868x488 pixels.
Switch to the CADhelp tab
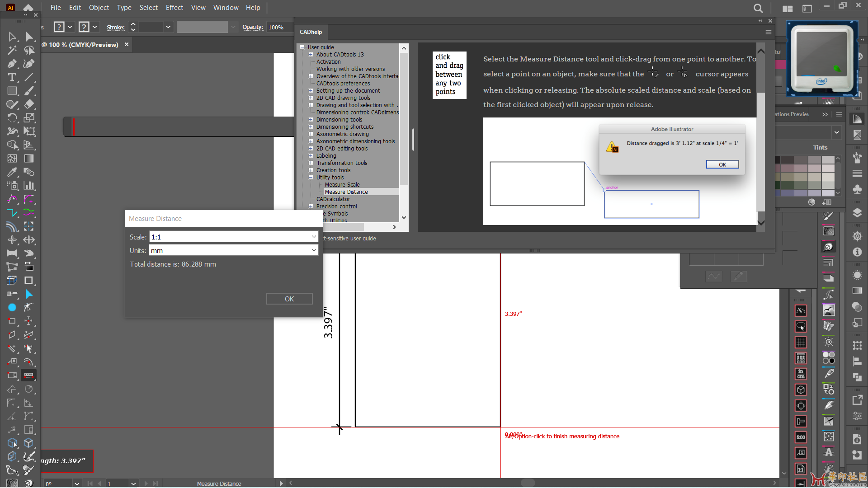click(311, 32)
